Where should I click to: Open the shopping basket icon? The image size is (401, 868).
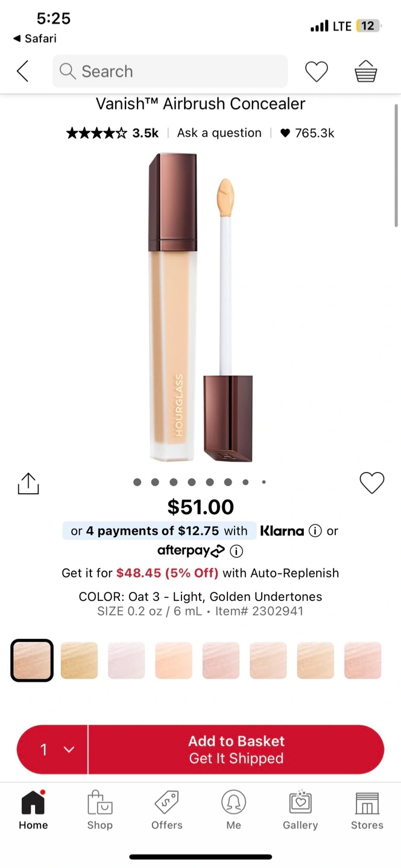coord(365,72)
